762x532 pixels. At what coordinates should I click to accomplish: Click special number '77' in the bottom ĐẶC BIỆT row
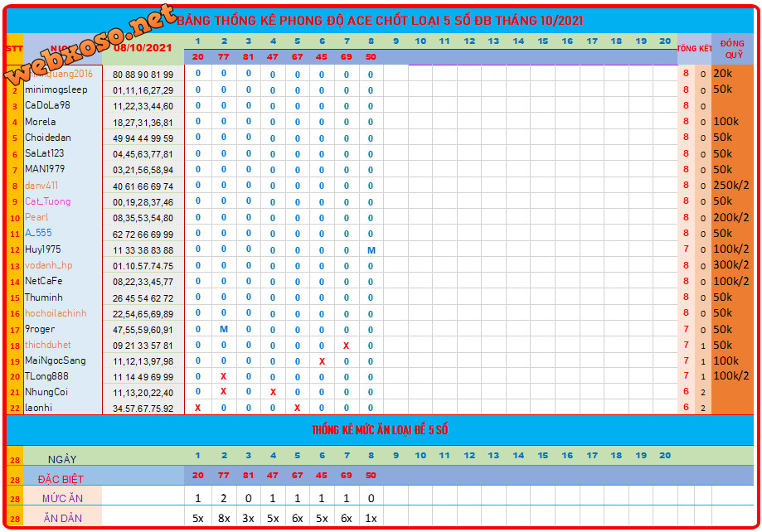coord(224,476)
